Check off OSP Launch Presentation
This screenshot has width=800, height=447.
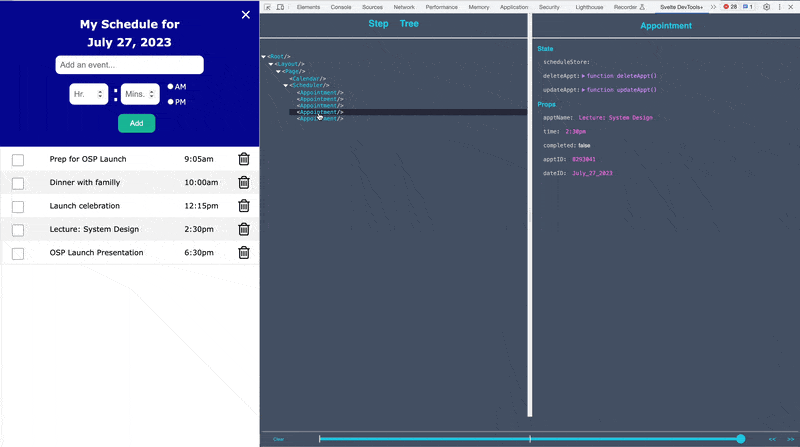(18, 254)
